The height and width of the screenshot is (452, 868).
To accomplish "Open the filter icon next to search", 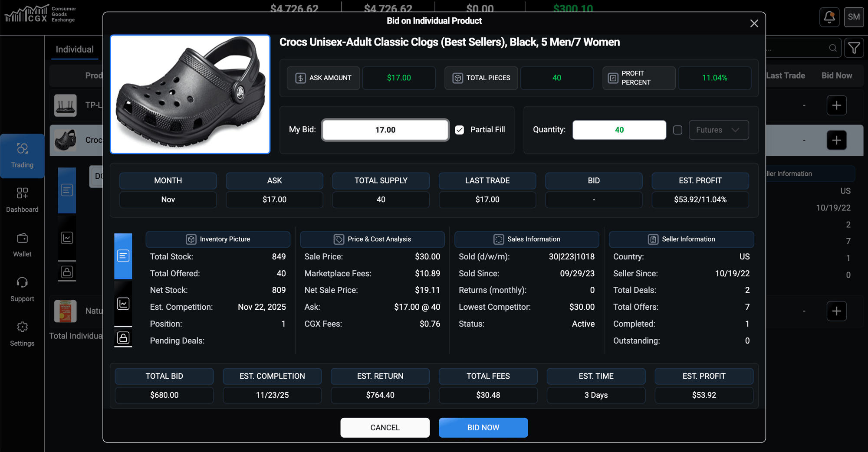I will [854, 48].
